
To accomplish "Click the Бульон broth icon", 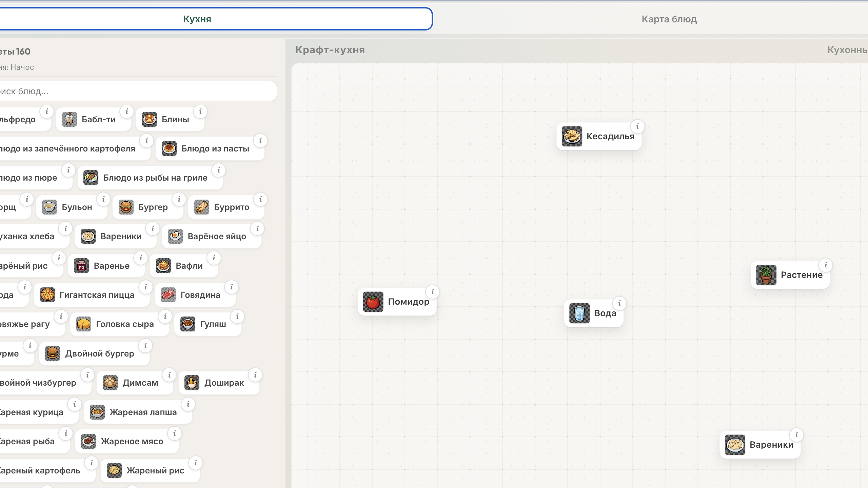I will (x=50, y=207).
